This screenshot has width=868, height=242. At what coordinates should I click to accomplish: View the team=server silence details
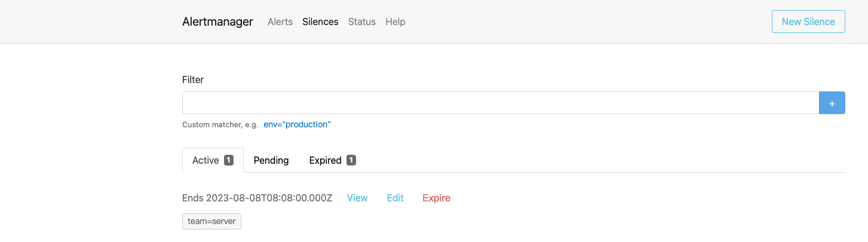[357, 198]
